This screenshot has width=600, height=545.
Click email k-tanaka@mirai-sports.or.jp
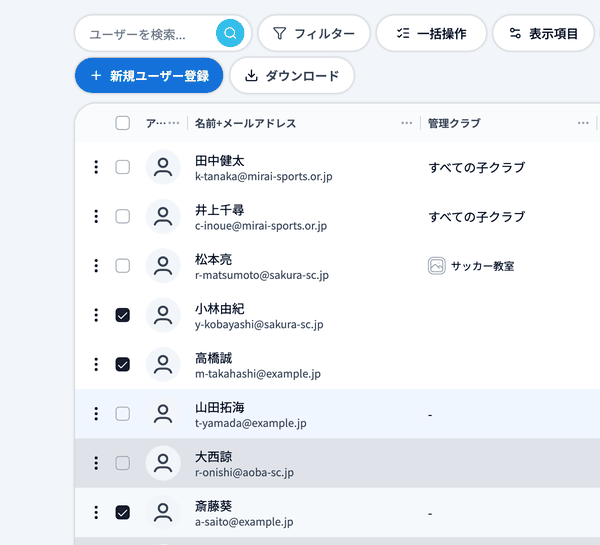pos(264,176)
